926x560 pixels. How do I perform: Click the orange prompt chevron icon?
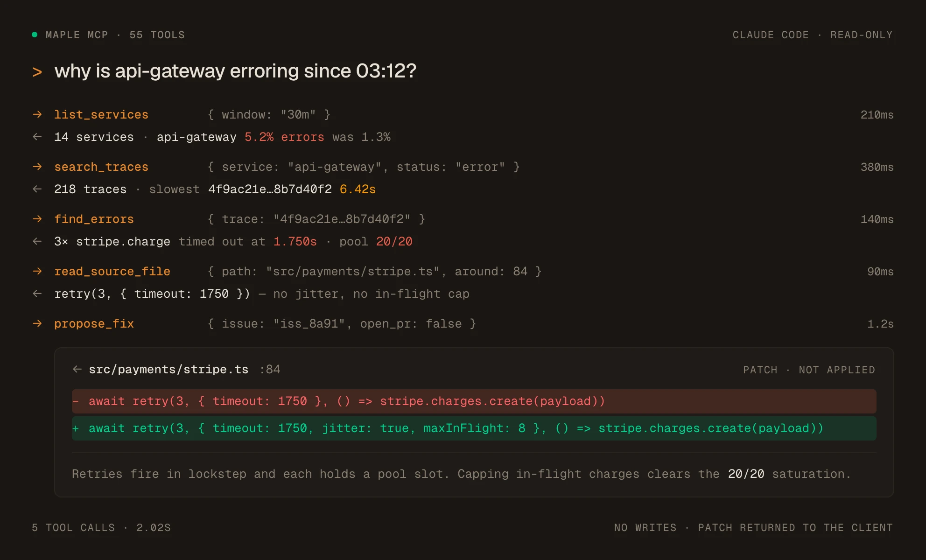tap(37, 72)
